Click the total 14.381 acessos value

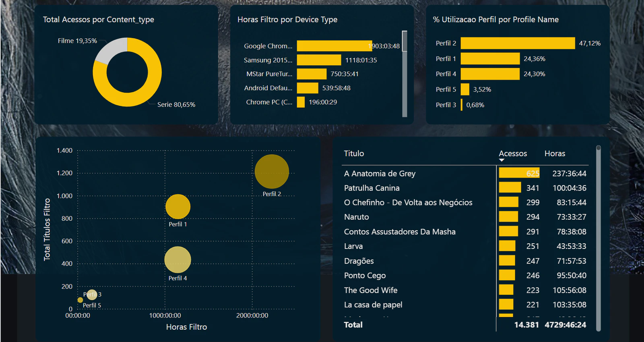526,325
